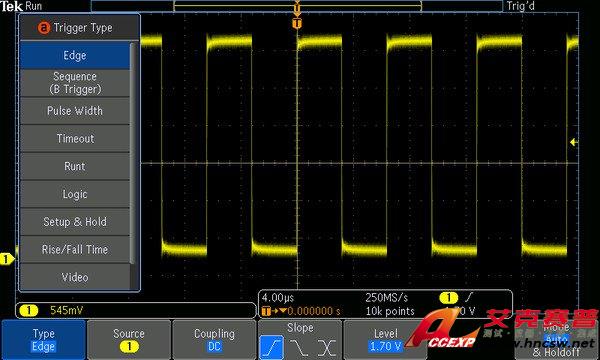Click the orange 'a' knob icon
This screenshot has height=360, width=600.
(44, 28)
